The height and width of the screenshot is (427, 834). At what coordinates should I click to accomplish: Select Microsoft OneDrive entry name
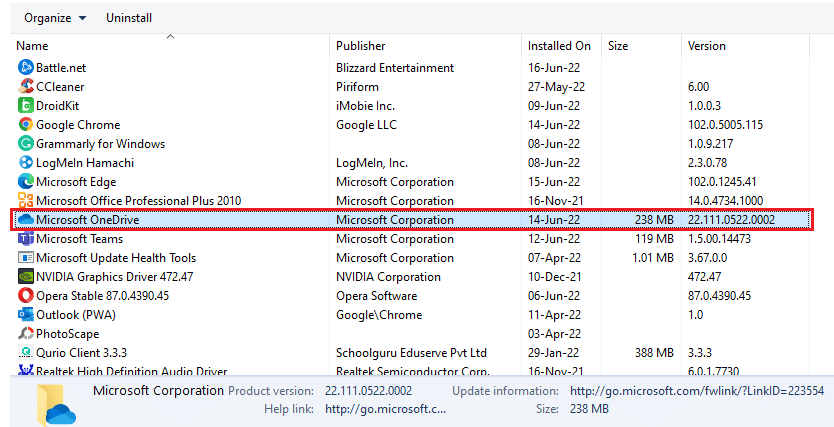(88, 220)
